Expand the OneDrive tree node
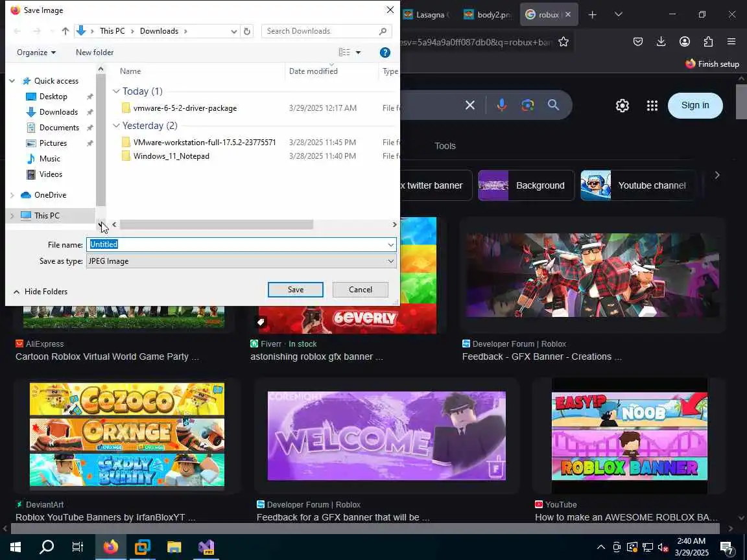Screen dimensions: 747x560 (x=12, y=194)
